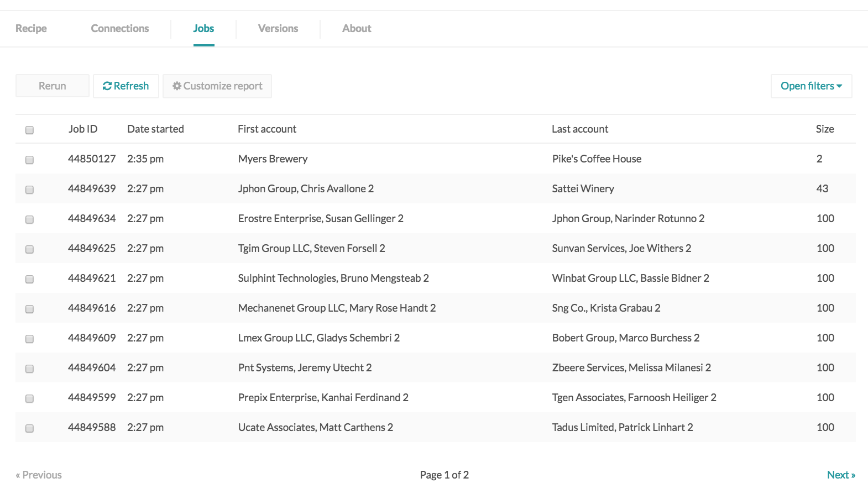Click the Size column header
Image resolution: width=868 pixels, height=494 pixels.
point(824,129)
